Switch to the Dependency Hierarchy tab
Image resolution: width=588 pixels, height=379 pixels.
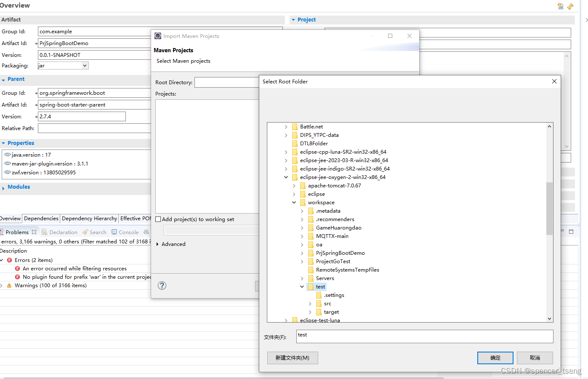(89, 219)
